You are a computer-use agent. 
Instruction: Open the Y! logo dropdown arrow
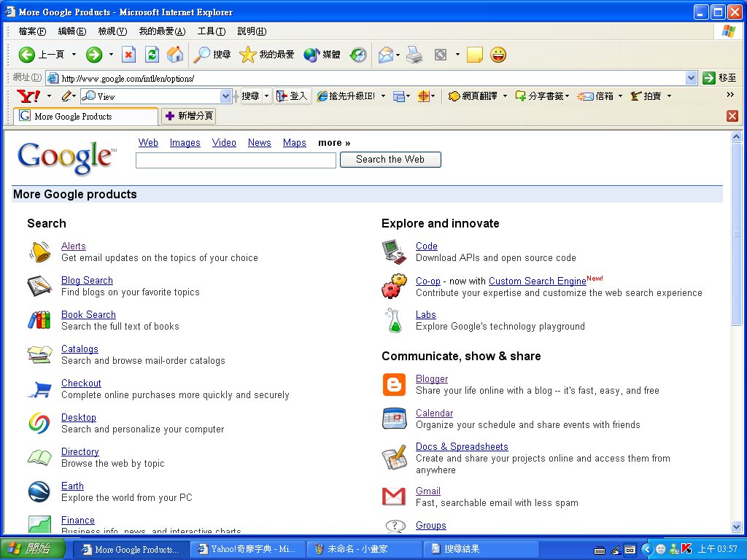(x=49, y=96)
